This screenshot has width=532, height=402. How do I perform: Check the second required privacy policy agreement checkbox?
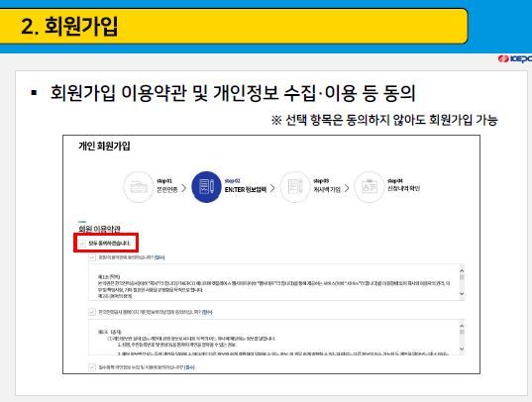click(91, 312)
